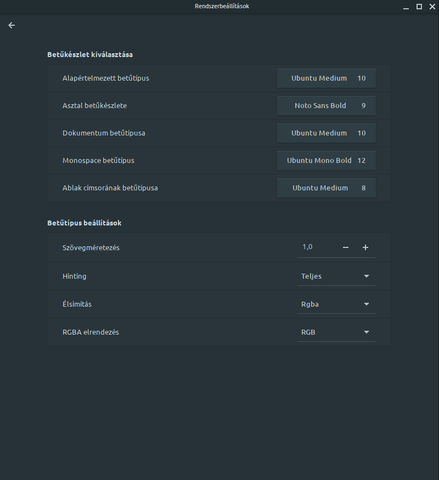Close the Rendszerbeállítások window
439x480 pixels.
coord(432,7)
